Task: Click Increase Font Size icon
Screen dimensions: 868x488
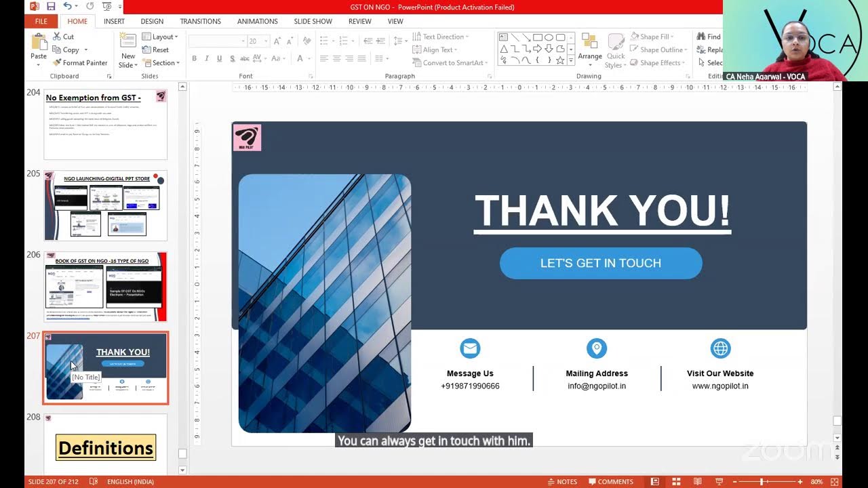Action: 276,41
